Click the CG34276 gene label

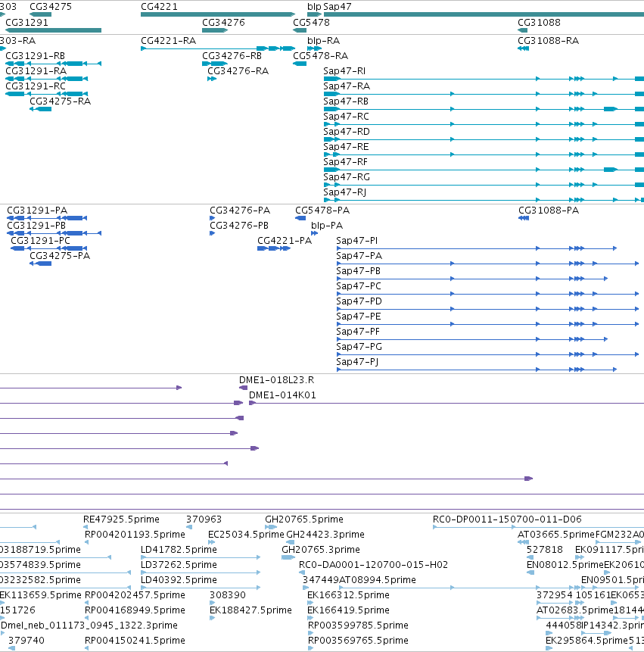[x=223, y=23]
